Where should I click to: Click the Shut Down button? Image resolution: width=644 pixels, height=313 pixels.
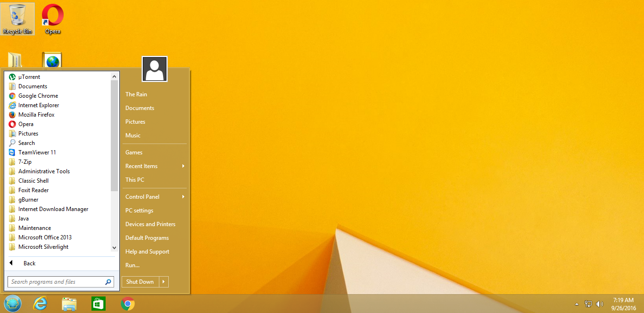(x=140, y=282)
